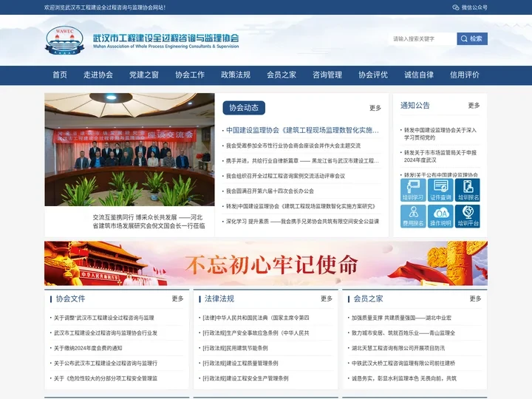Viewport: 532px width, 399px height.
Task: Open [行政法规]建设工程质量管理条例 entry
Action: [240, 364]
